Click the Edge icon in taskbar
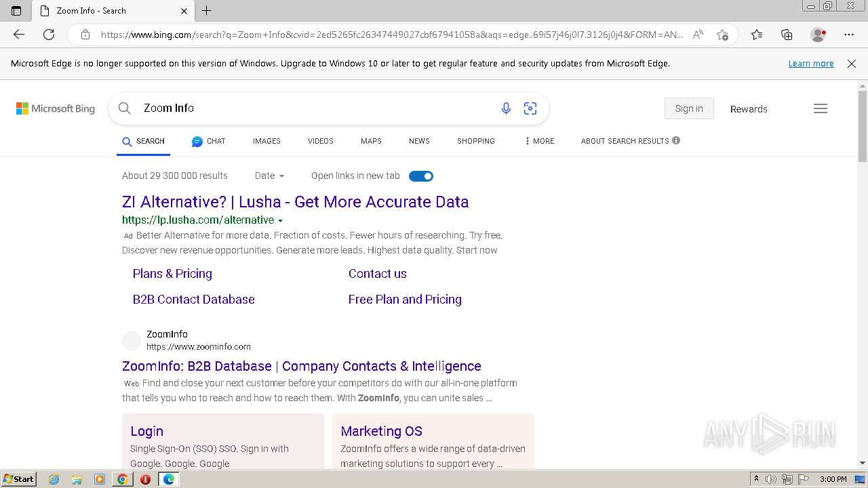Image resolution: width=868 pixels, height=488 pixels. pyautogui.click(x=168, y=479)
